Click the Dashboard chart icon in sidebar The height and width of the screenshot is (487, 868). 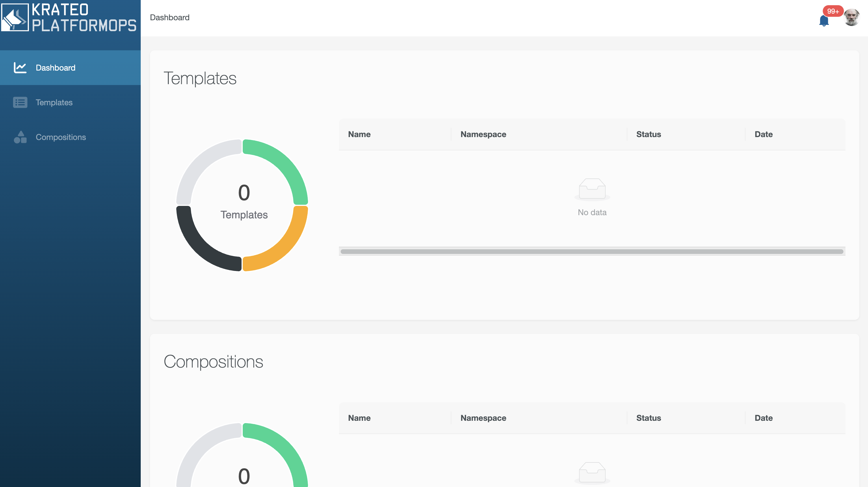[20, 67]
